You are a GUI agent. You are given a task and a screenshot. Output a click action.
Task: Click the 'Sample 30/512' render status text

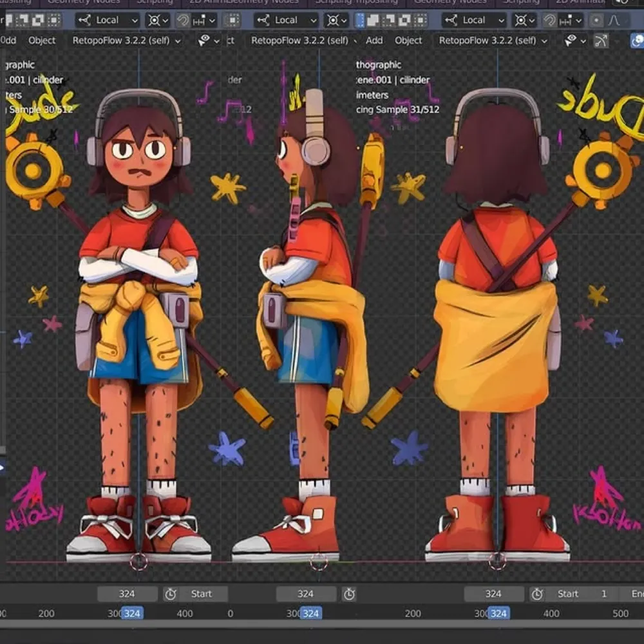tap(41, 109)
